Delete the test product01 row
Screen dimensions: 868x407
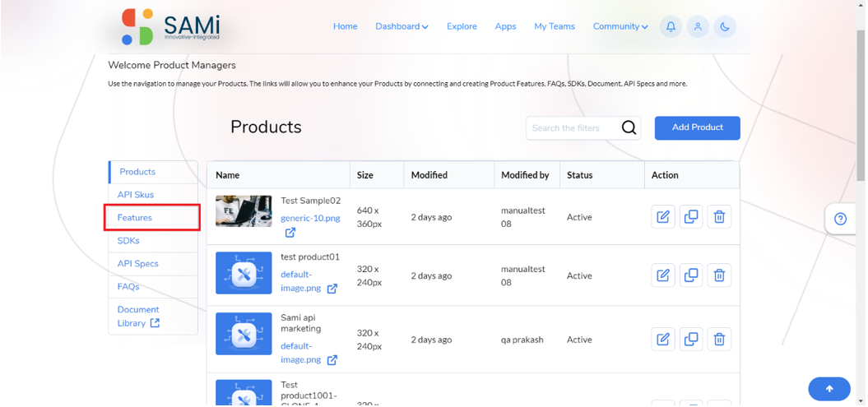[x=719, y=275]
